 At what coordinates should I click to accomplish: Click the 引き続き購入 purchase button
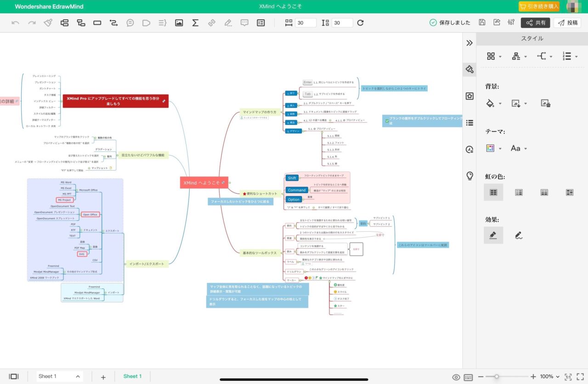[x=539, y=6]
